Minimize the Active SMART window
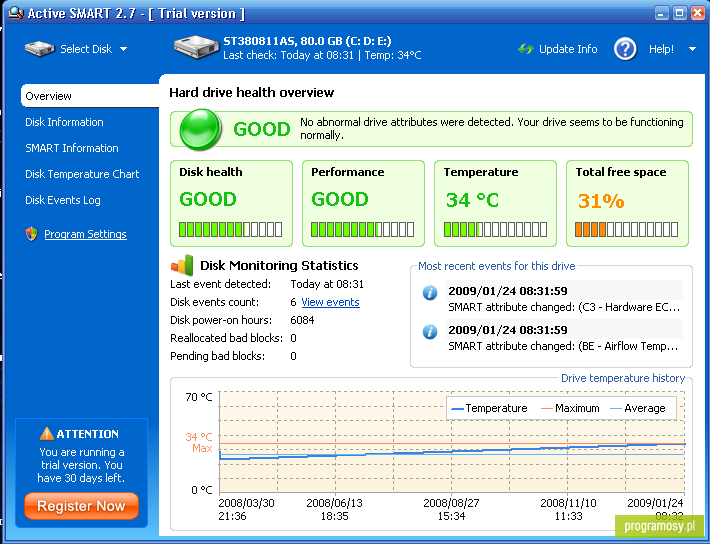 coord(662,13)
